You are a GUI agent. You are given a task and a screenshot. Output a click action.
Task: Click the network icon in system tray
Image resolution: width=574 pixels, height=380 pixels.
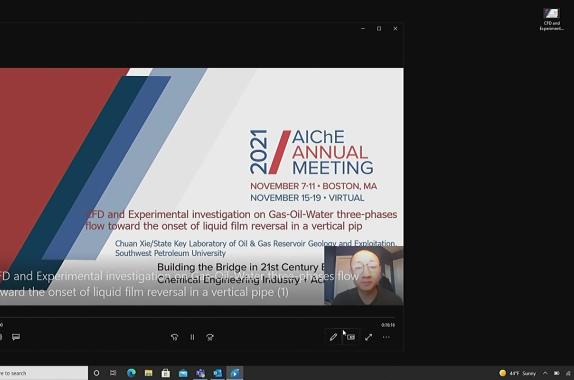pyautogui.click(x=568, y=373)
